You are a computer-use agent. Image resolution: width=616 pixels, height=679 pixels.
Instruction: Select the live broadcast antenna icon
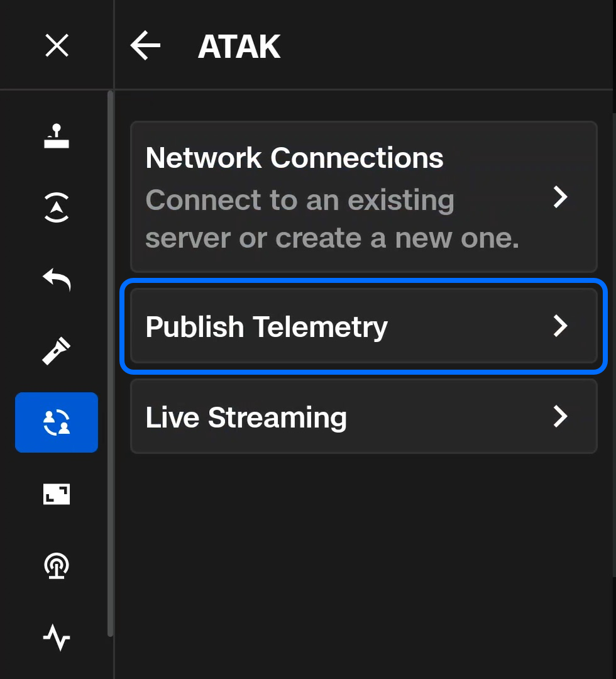pos(57,566)
